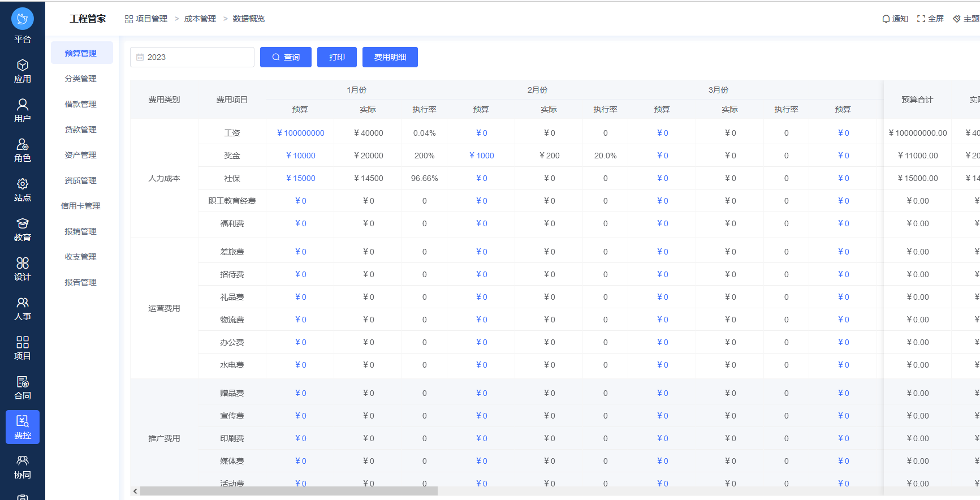Toggle 全屏 fullscreen mode
This screenshot has height=500, width=980.
pyautogui.click(x=930, y=19)
